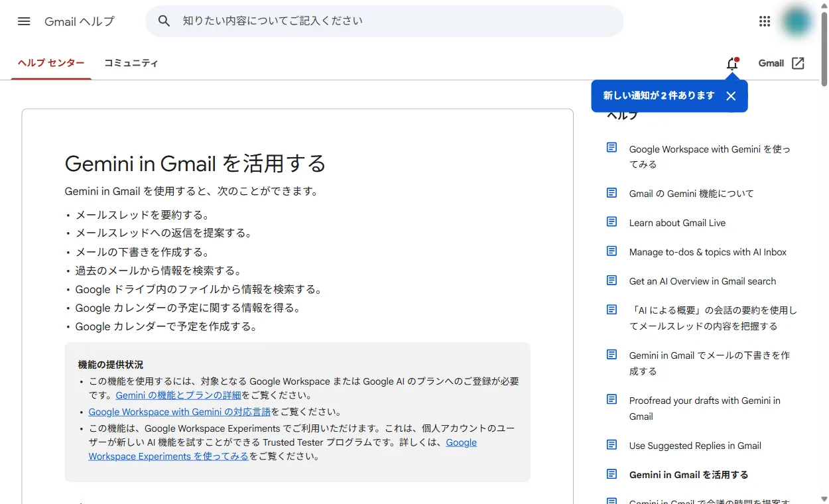Click the 機能の提供状況 heading
This screenshot has height=504, width=829.
point(111,365)
